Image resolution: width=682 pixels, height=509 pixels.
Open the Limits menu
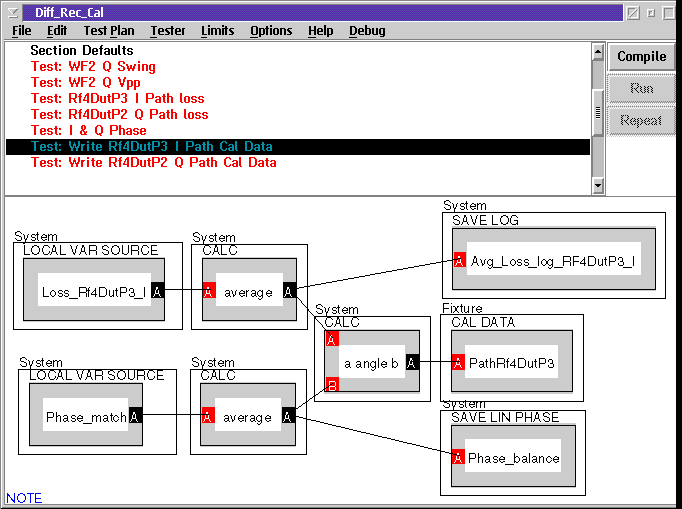pyautogui.click(x=217, y=31)
